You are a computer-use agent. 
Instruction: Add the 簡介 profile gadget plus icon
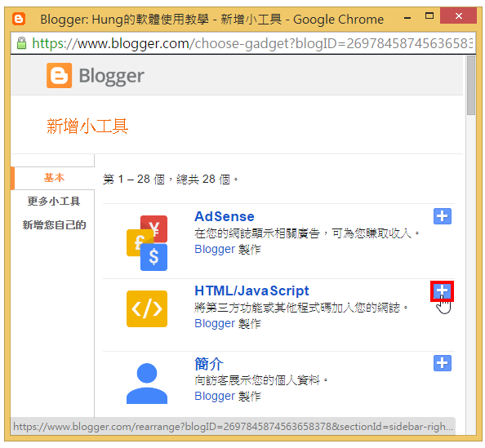click(x=442, y=363)
